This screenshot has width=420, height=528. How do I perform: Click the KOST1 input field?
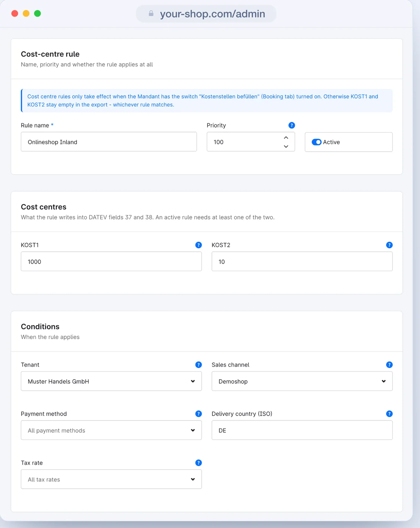click(x=111, y=261)
